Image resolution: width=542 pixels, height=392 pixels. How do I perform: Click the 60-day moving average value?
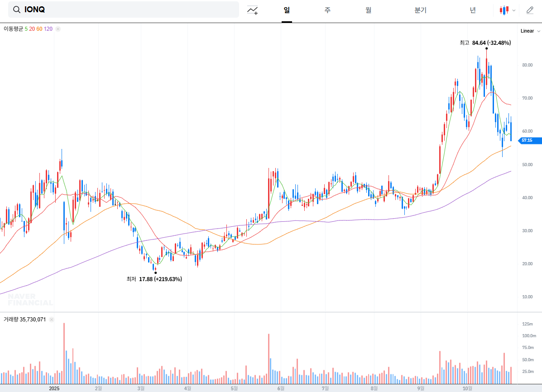coord(39,29)
